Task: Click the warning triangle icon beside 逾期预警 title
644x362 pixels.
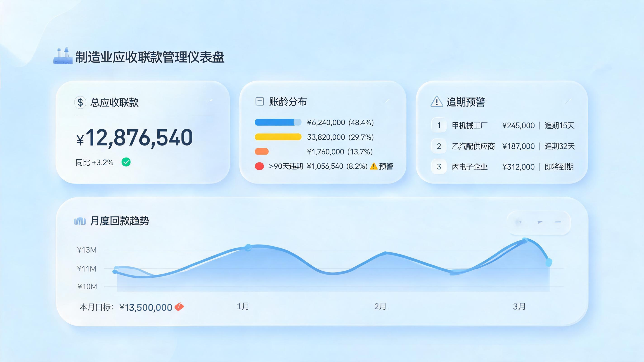Action: [436, 102]
